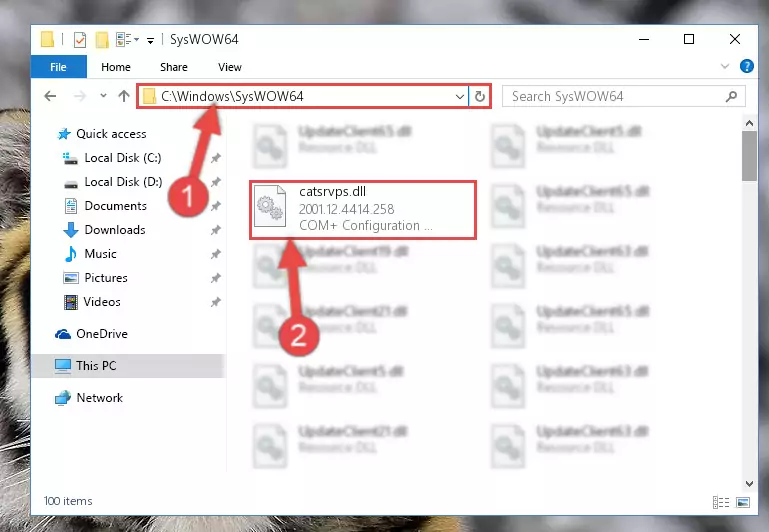Click the Properties checkmark icon in title bar
This screenshot has width=769, height=532.
click(x=79, y=39)
